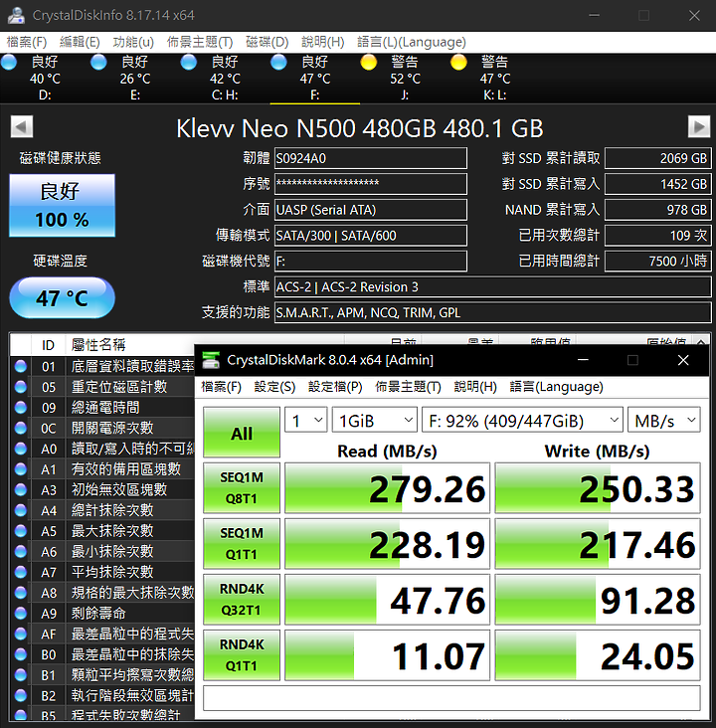Click the CrystalDiskMark title bar app icon
The image size is (716, 728).
tap(211, 360)
